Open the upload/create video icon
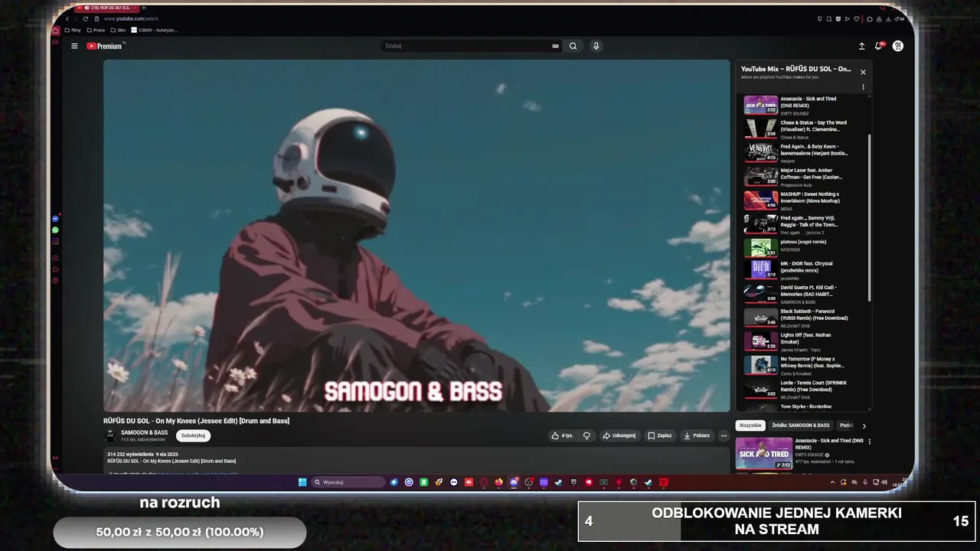 point(861,46)
